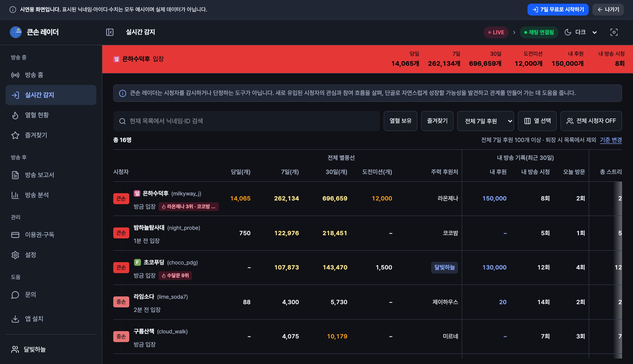This screenshot has height=364, width=633.
Task: Click the 열 badge next to 은하수덕후 row name
Action: pyautogui.click(x=137, y=193)
